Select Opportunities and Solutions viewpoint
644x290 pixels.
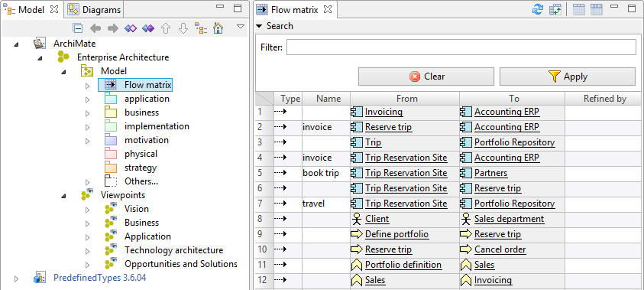(x=181, y=264)
